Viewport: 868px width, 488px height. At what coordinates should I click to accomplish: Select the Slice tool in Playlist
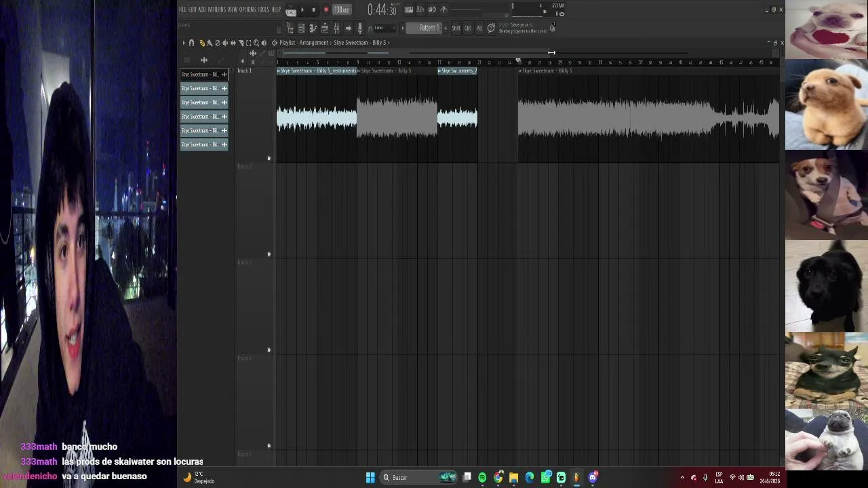click(x=241, y=43)
